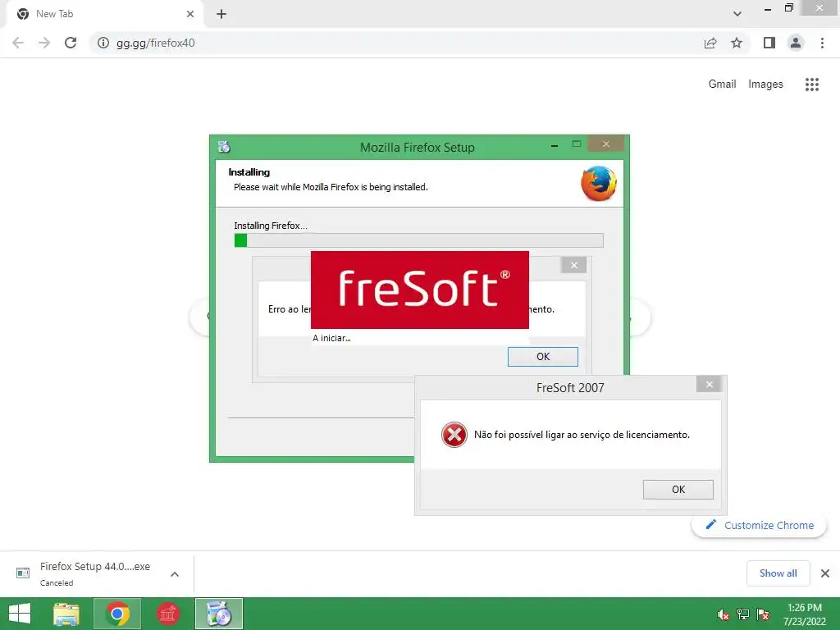Viewport: 840px width, 630px height.
Task: Click the Installing Firefox progress bar
Action: pos(419,240)
